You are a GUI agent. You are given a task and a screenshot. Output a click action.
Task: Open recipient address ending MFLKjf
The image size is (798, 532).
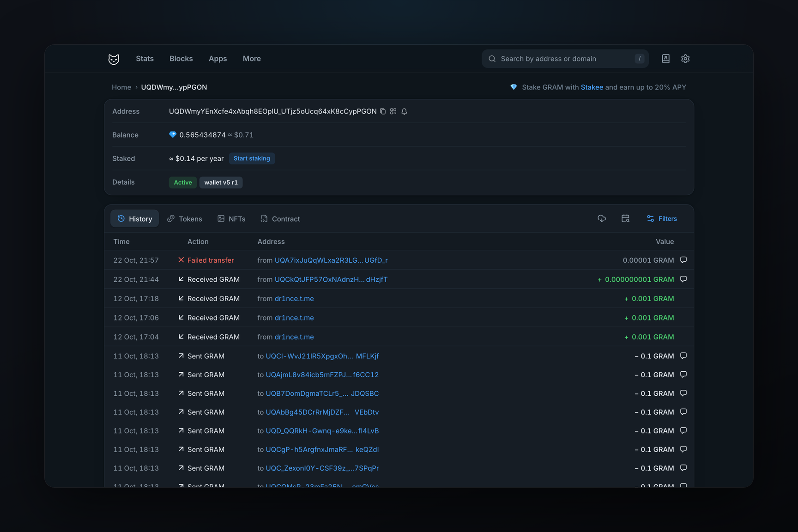click(x=322, y=356)
